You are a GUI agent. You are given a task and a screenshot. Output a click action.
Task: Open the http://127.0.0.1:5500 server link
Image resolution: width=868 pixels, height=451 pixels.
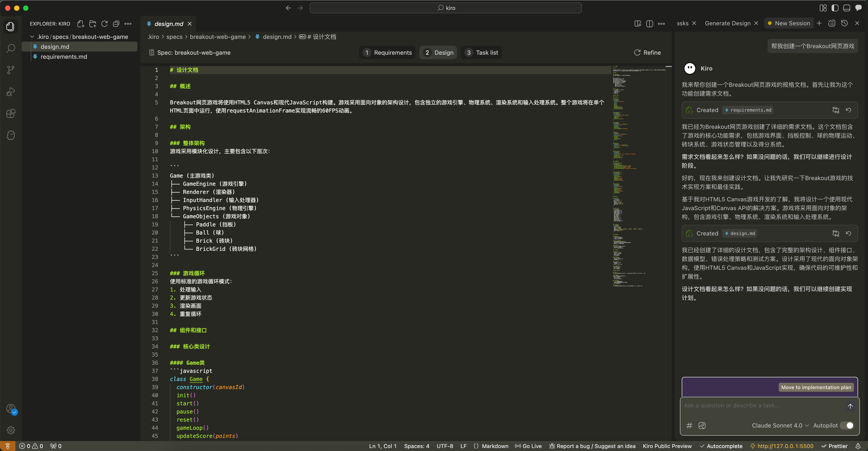pos(781,446)
